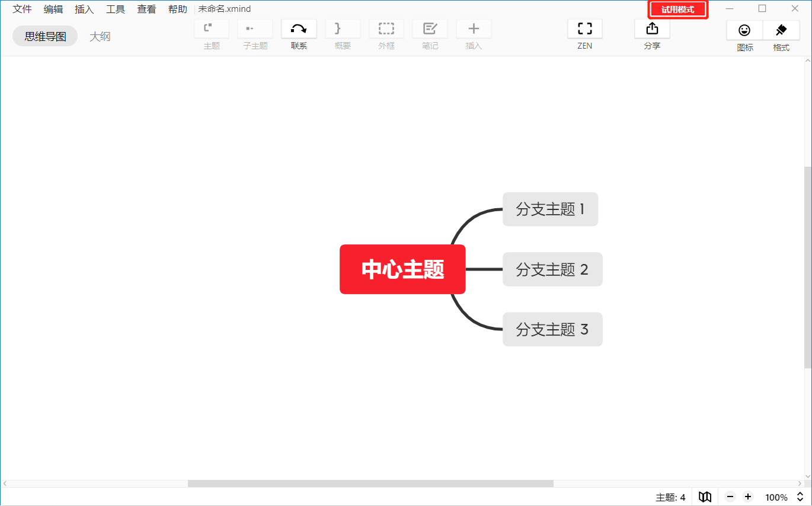
Task: Select the 分支主题 2 node
Action: click(x=552, y=269)
